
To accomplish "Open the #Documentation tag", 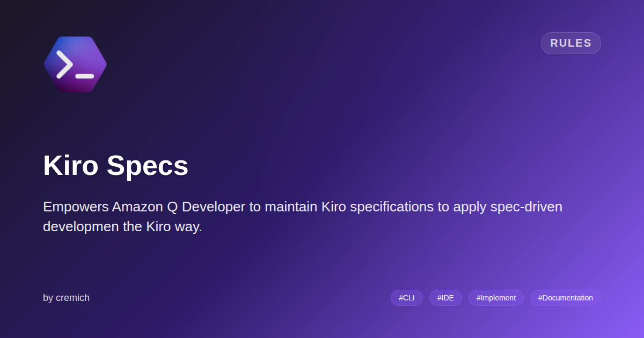I will (x=565, y=298).
